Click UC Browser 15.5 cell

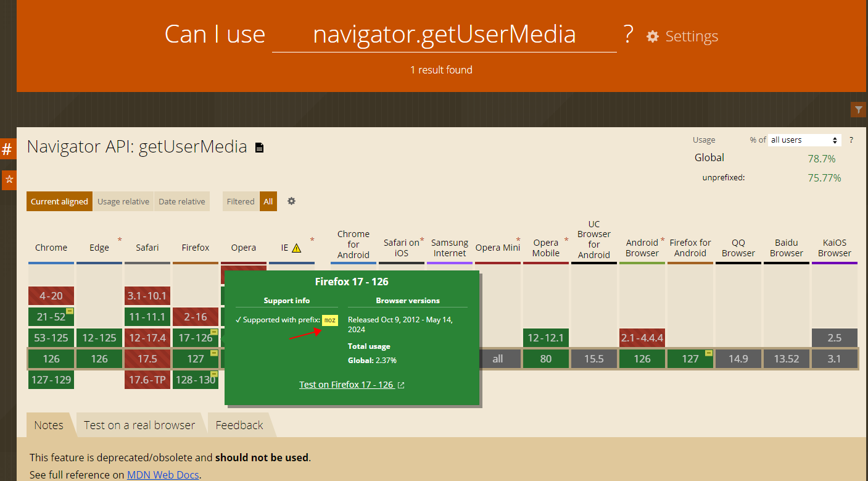tap(594, 359)
